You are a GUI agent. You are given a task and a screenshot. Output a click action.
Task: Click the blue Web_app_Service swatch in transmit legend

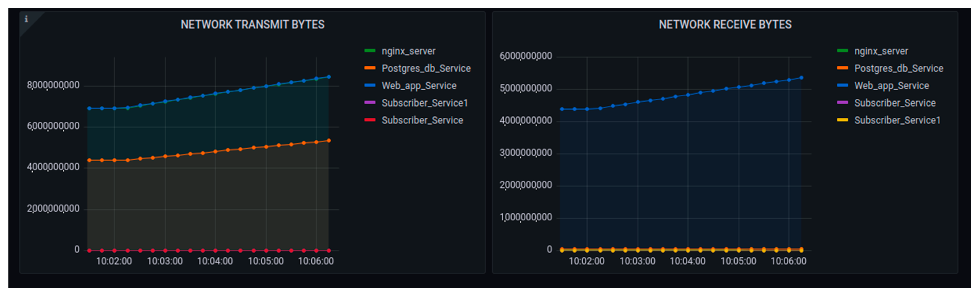click(x=370, y=85)
